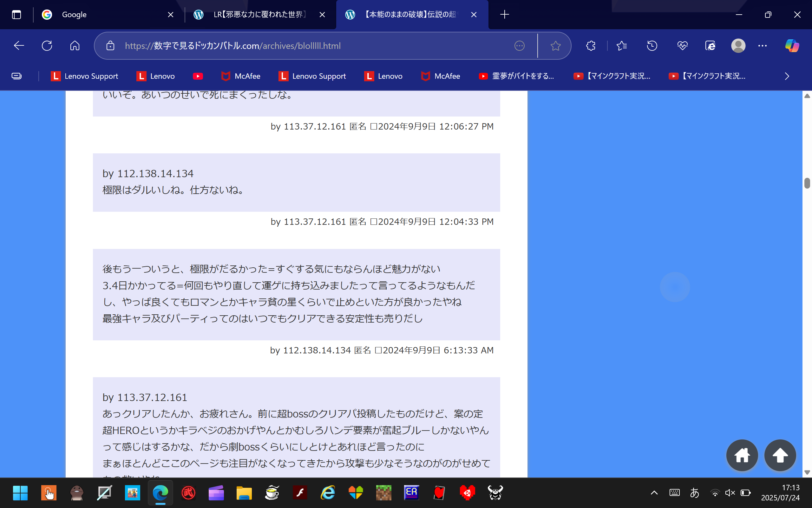Screen dimensions: 812x508
Task: Click the timestamp 6:13:33 AM comment footer
Action: coord(382,350)
